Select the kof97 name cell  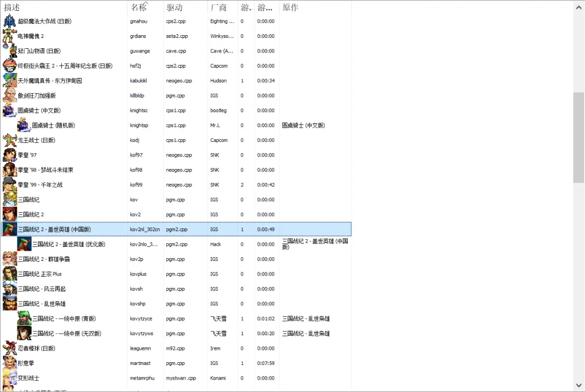point(136,155)
